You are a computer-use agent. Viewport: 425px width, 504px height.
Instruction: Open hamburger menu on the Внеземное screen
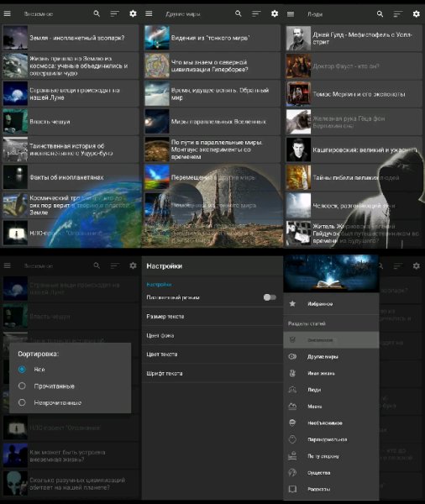pyautogui.click(x=7, y=13)
